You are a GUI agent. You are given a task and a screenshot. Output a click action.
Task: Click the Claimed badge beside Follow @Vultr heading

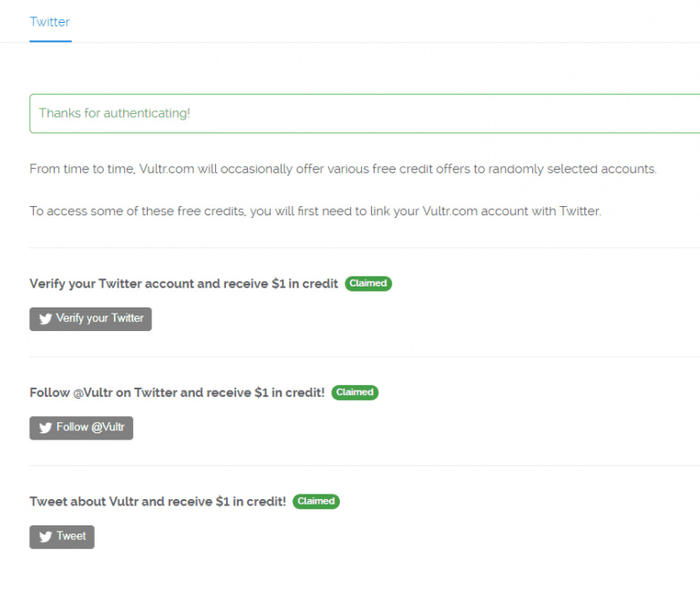pos(355,392)
